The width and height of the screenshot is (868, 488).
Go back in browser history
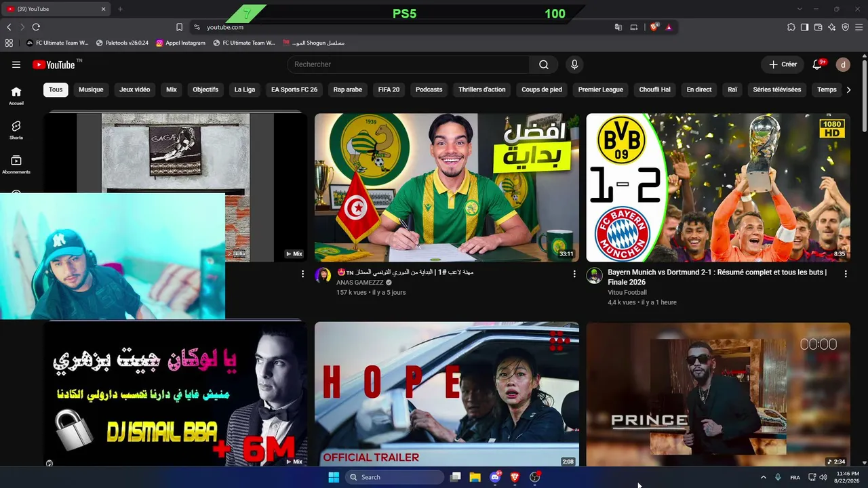9,27
